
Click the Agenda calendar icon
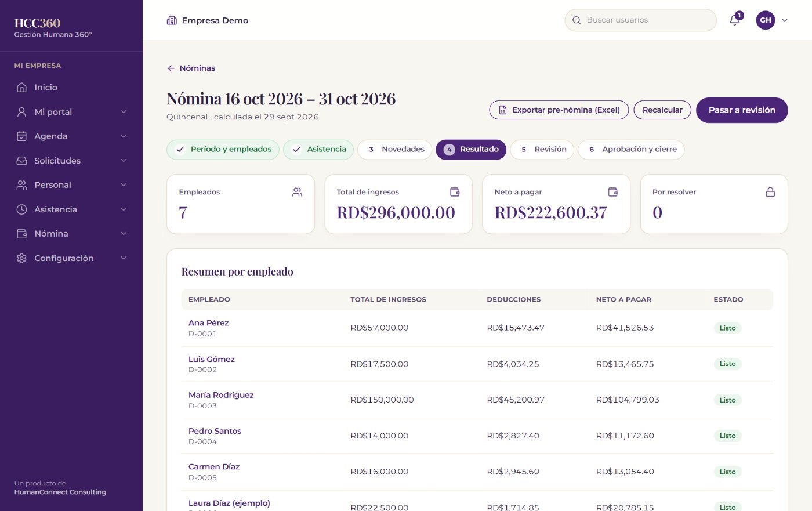pyautogui.click(x=21, y=136)
